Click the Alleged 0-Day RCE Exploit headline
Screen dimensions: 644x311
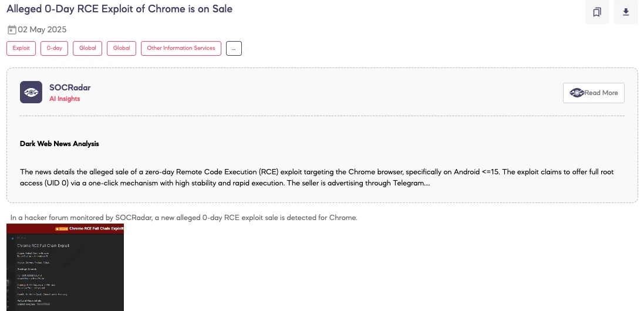coord(120,9)
